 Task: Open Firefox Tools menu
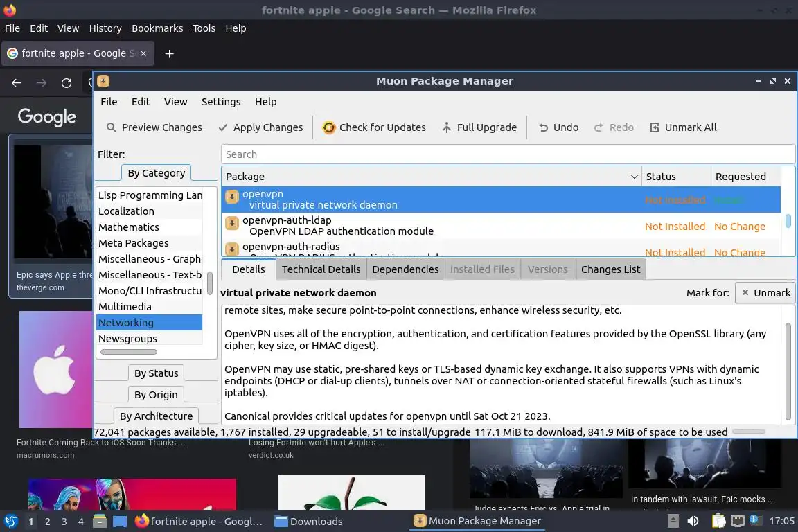(204, 28)
